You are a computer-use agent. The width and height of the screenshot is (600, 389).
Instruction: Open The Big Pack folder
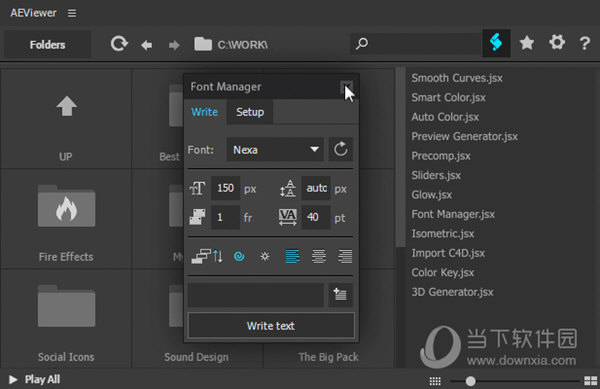(329, 357)
